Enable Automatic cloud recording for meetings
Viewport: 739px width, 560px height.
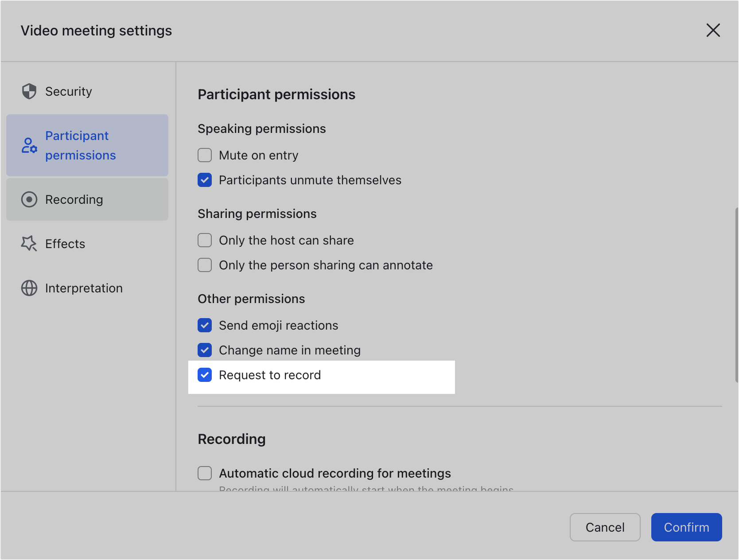point(205,473)
